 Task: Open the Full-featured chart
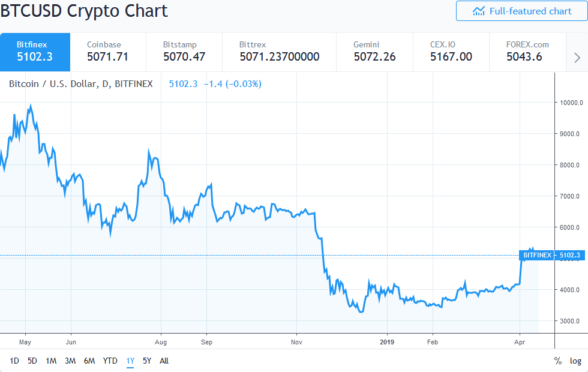(x=521, y=11)
